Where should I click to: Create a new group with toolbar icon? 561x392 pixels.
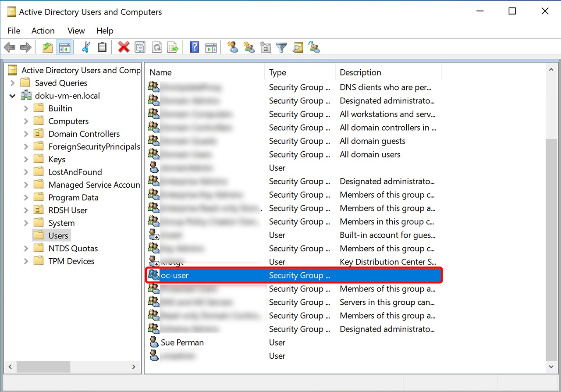click(249, 47)
